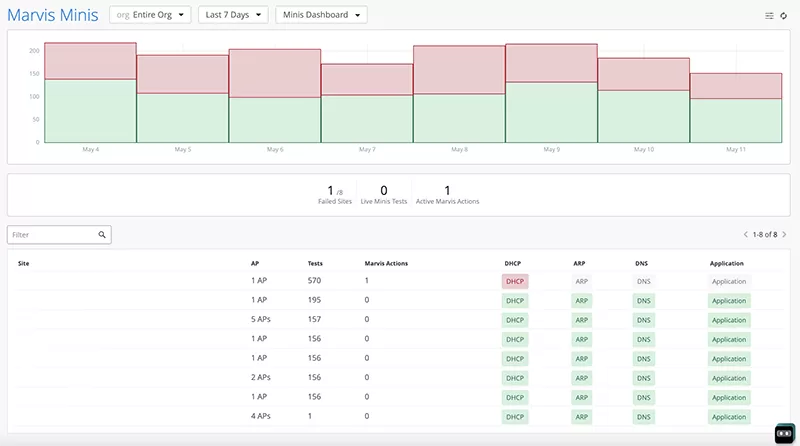Click the ARP column header
The width and height of the screenshot is (800, 446).
579,263
